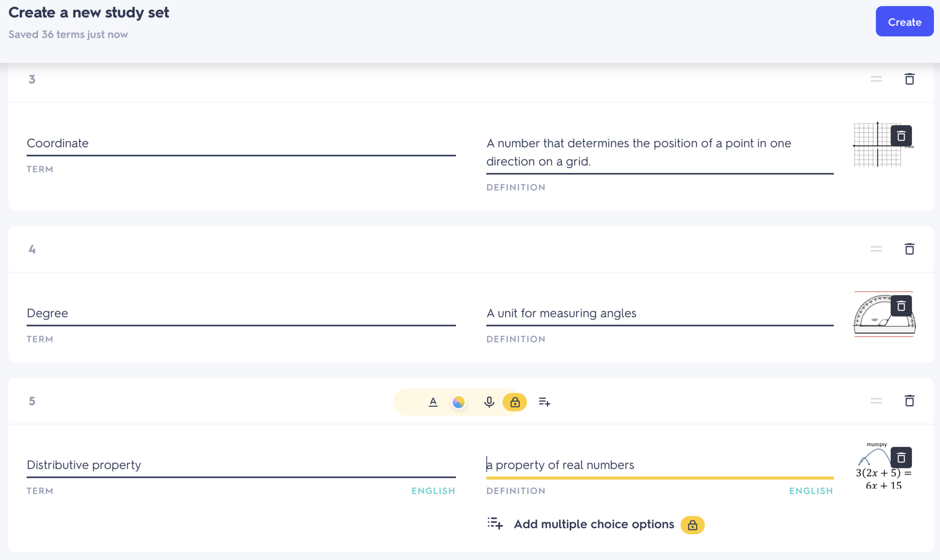Click the drag handle on card 3
The image size is (940, 560).
[x=876, y=79]
